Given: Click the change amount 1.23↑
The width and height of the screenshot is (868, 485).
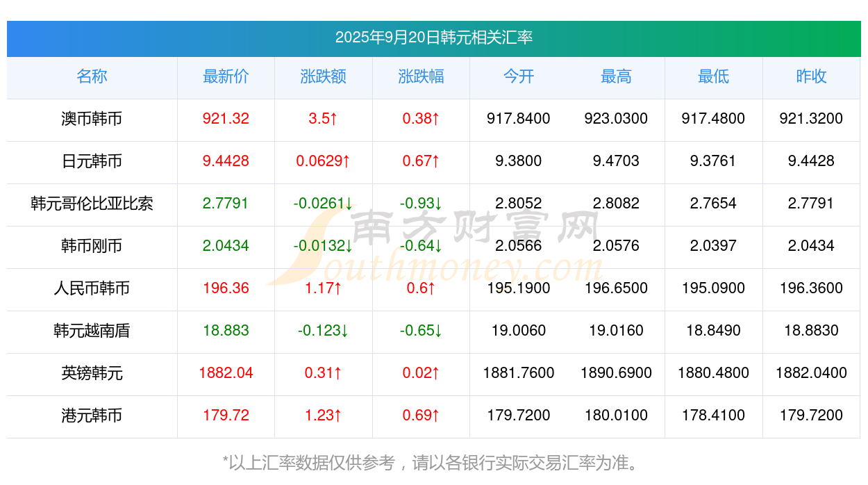Looking at the screenshot, I should point(324,416).
